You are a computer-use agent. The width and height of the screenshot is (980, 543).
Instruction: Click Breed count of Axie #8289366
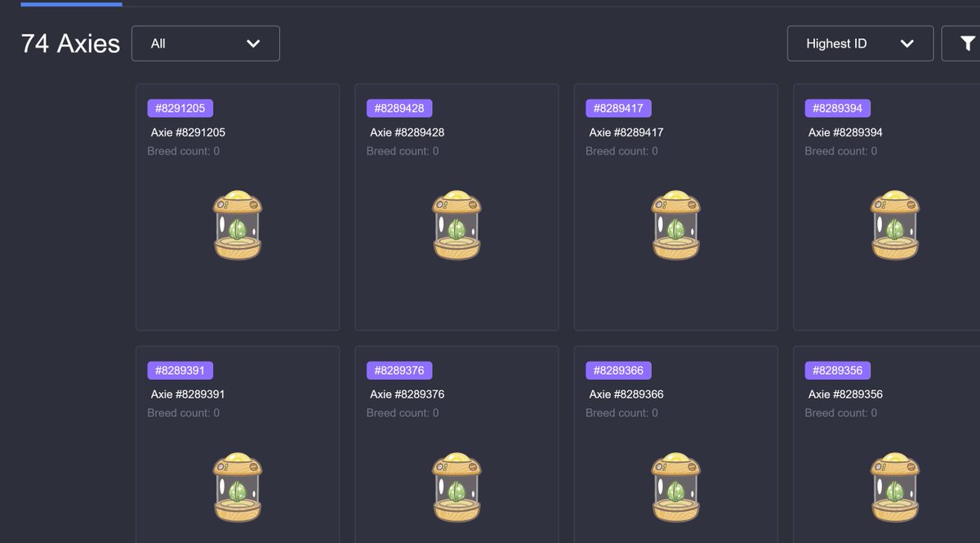621,413
